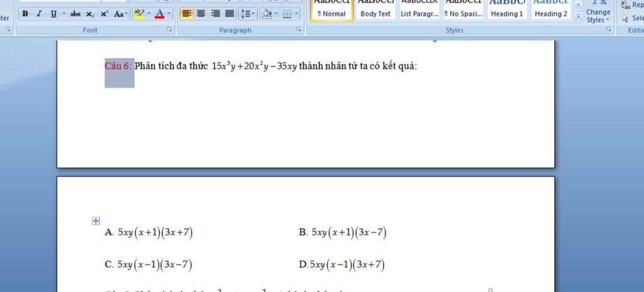This screenshot has height=292, width=644.
Task: Apply Superscript formatting
Action: (104, 14)
